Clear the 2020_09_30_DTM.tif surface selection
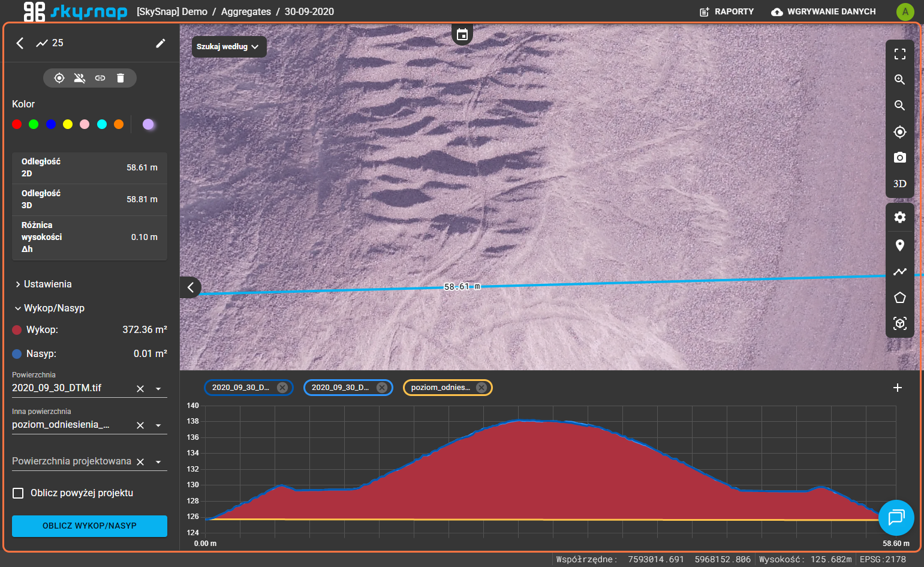The width and height of the screenshot is (924, 567). point(140,389)
